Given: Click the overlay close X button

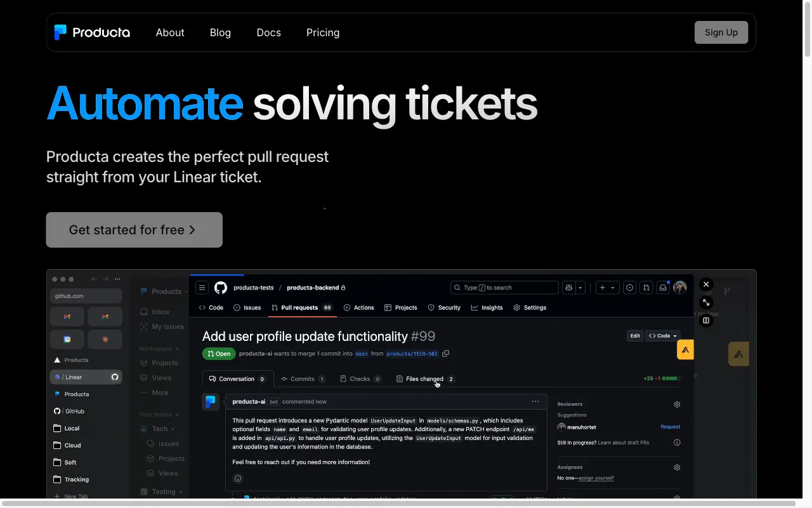Looking at the screenshot, I should point(706,284).
